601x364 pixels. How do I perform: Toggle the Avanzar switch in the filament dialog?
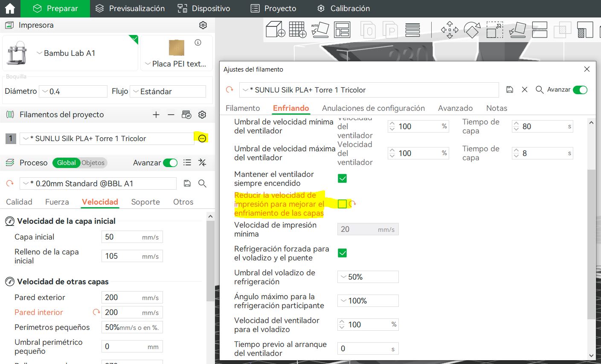(x=580, y=90)
